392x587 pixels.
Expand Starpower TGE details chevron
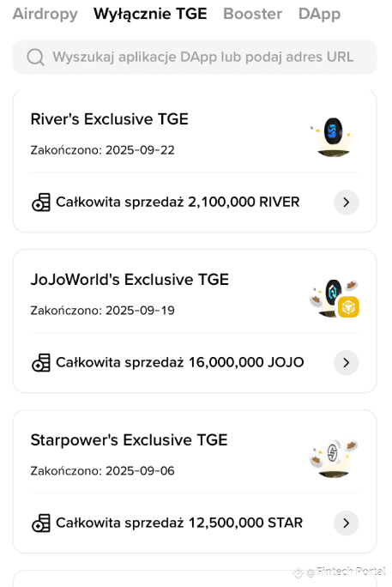[x=347, y=523]
